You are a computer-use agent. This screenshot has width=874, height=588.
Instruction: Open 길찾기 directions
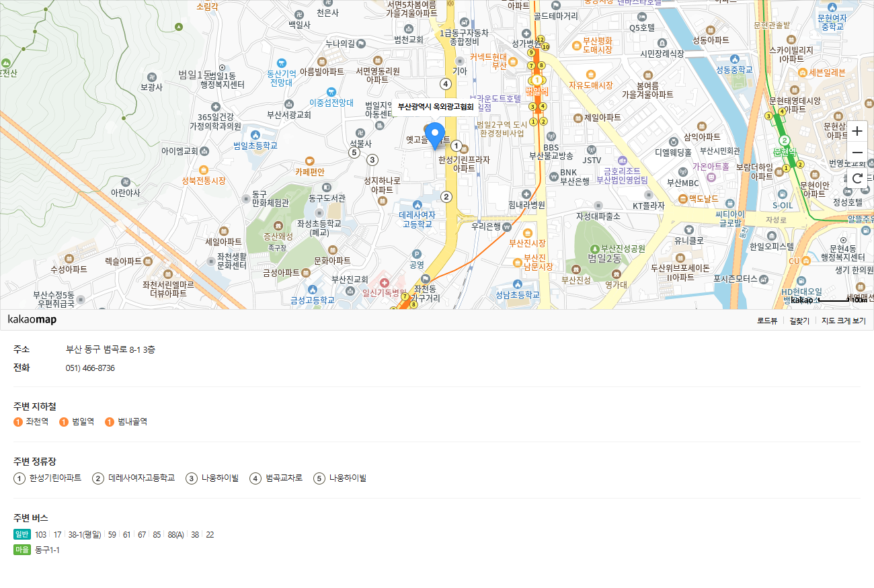tap(799, 321)
